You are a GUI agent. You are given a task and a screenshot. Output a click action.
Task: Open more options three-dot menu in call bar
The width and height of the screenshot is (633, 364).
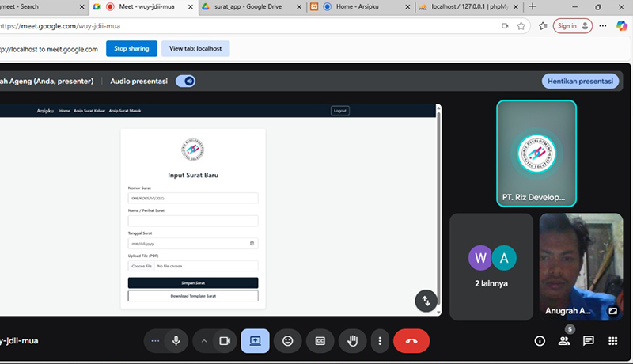[x=381, y=341]
